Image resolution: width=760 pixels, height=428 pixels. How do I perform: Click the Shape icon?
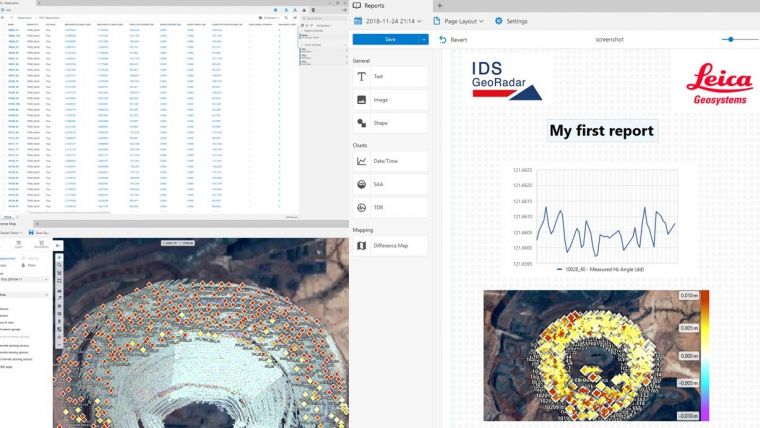[x=362, y=123]
